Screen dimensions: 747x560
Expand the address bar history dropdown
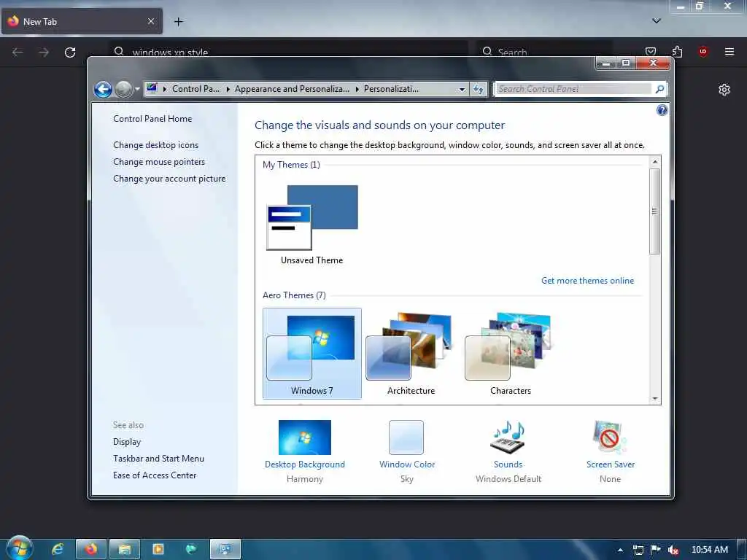[462, 89]
